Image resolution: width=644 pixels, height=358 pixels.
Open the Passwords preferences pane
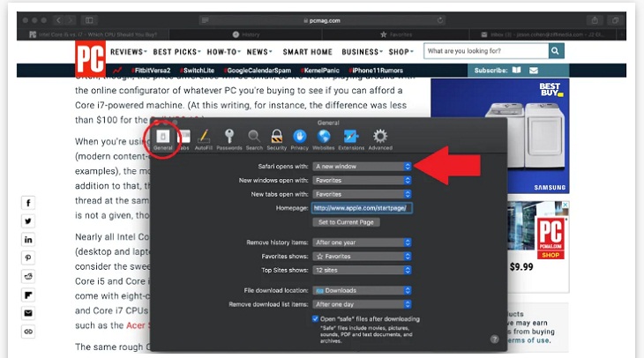tap(229, 139)
